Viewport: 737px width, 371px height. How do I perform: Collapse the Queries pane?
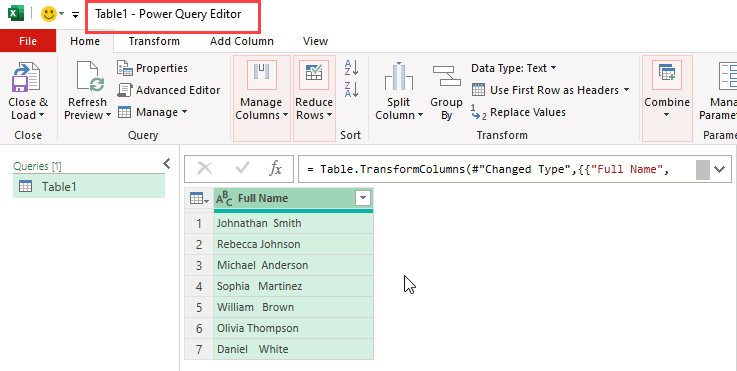tap(166, 163)
